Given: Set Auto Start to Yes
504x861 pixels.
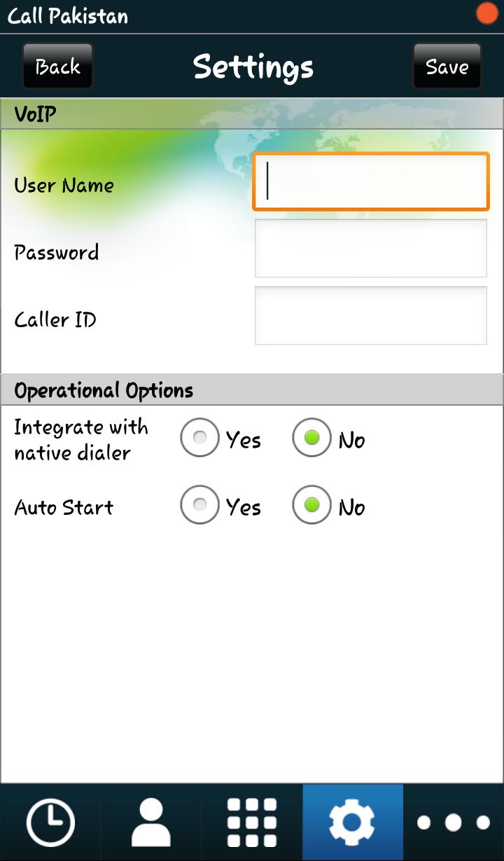Looking at the screenshot, I should (200, 505).
